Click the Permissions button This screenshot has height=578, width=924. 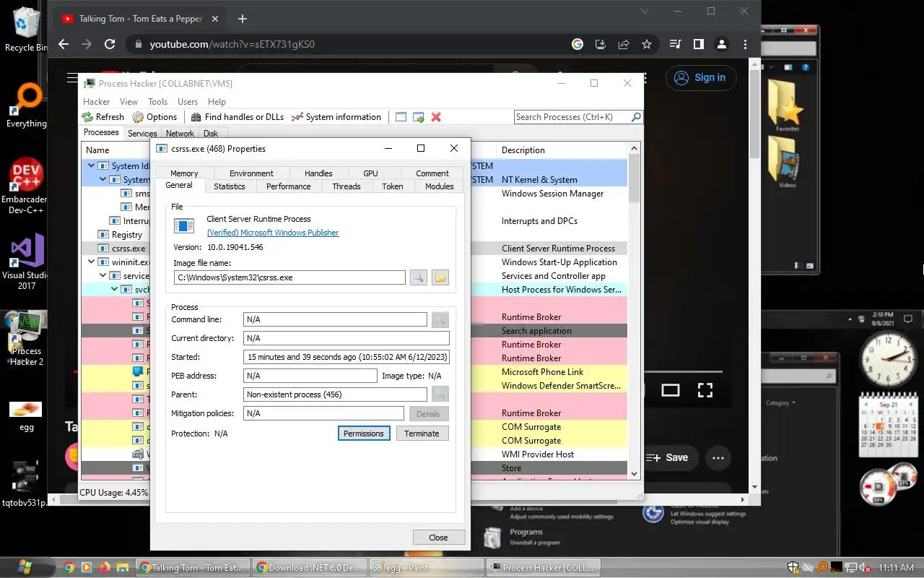364,433
